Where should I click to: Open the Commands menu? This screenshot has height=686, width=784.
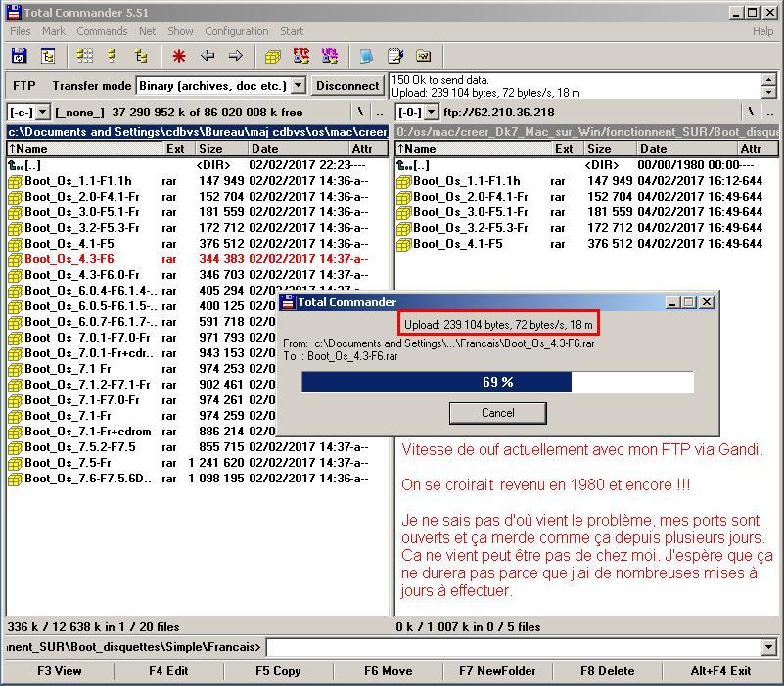click(102, 31)
